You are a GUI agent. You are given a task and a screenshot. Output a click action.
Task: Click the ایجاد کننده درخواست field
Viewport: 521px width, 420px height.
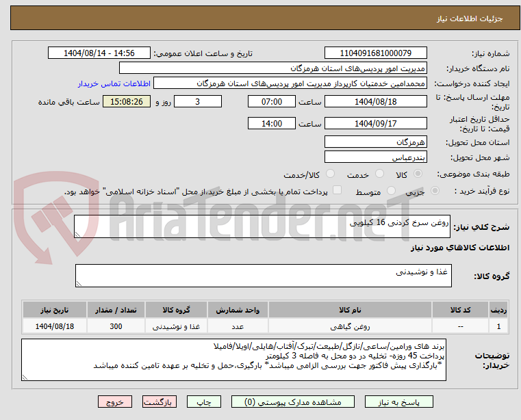click(x=290, y=83)
